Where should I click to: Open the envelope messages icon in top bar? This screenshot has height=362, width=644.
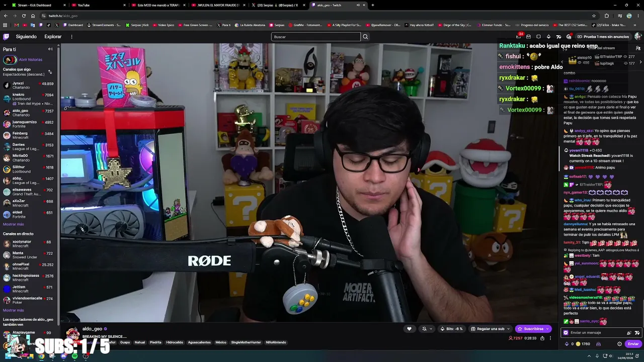528,37
